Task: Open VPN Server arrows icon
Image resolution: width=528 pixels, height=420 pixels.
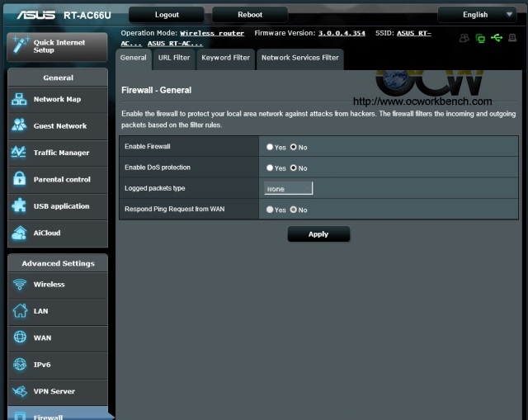Action: (20, 391)
